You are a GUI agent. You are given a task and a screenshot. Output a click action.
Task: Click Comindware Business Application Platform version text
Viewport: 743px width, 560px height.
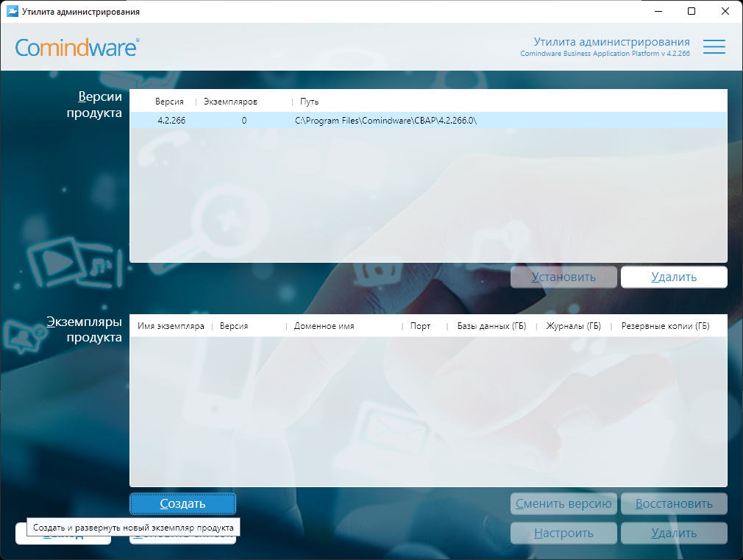[605, 54]
